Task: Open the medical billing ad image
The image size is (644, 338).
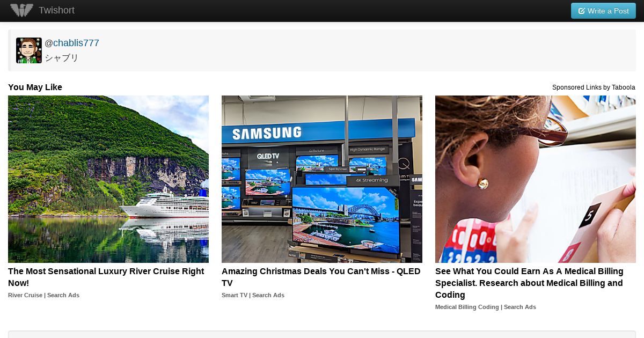Action: pos(536,179)
